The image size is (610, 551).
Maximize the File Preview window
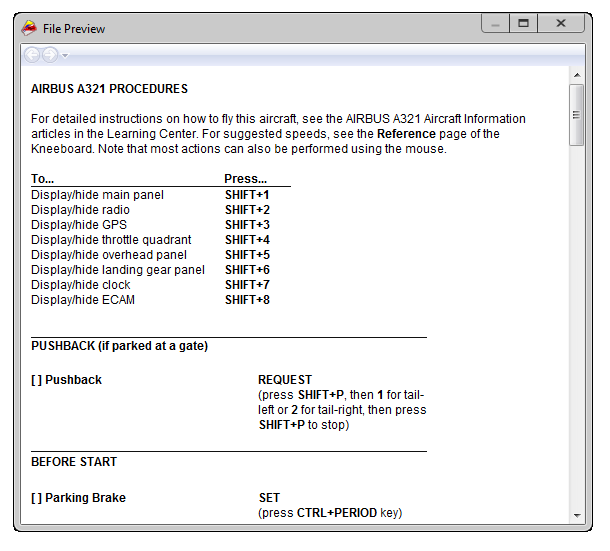pyautogui.click(x=524, y=24)
